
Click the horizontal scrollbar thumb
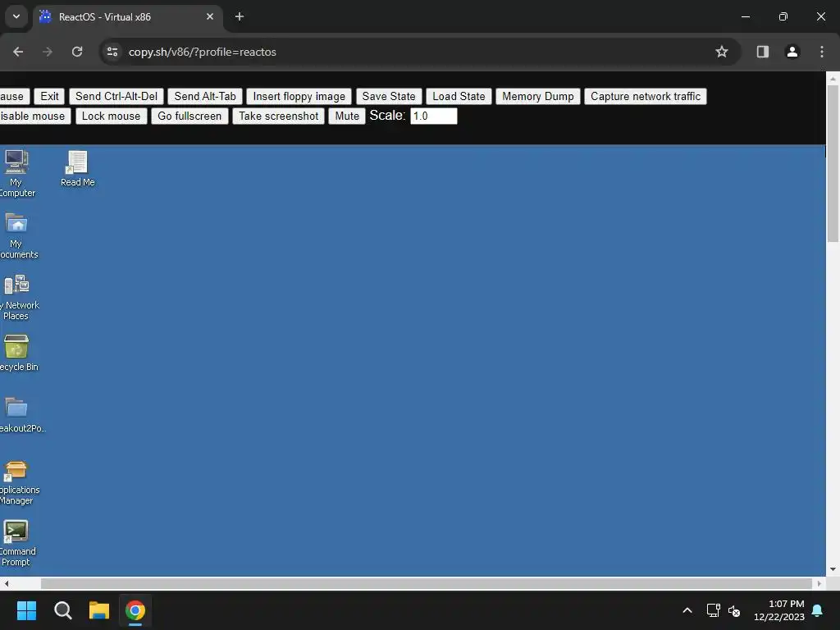427,583
